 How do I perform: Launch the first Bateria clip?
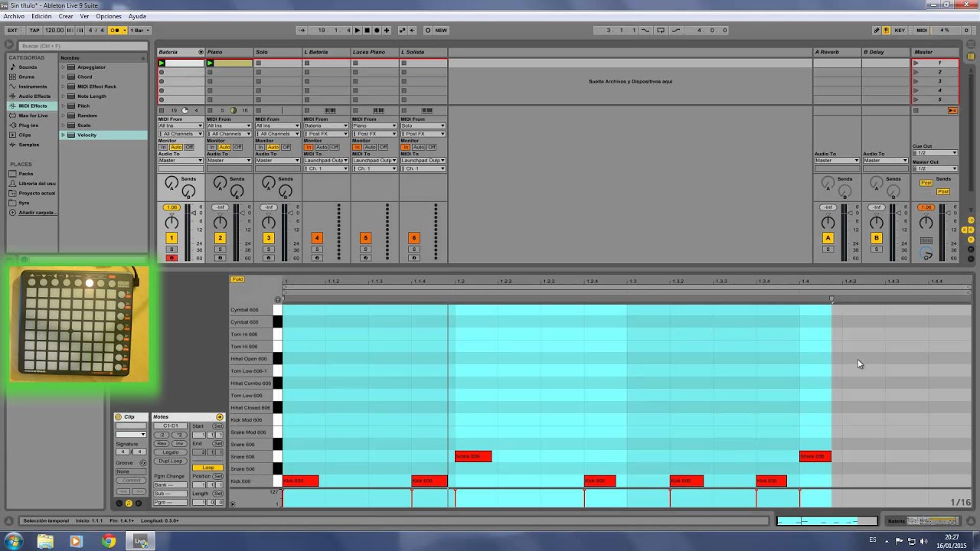[x=162, y=63]
